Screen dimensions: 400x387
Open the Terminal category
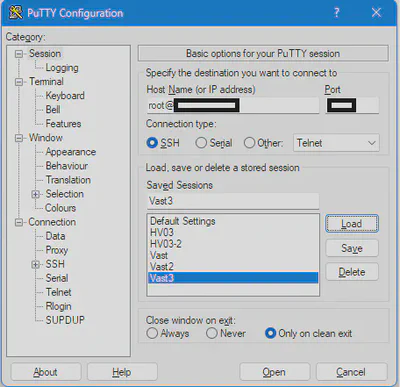pos(46,81)
